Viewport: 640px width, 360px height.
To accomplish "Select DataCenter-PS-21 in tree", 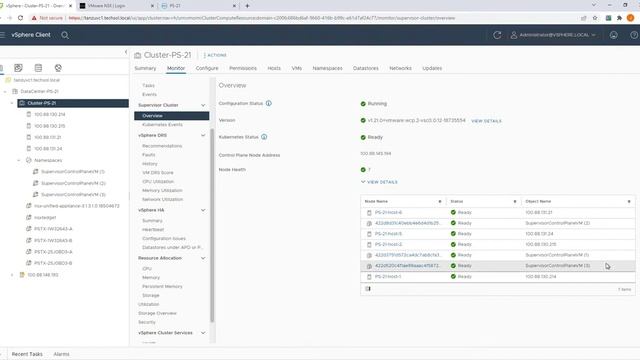I will [x=40, y=91].
